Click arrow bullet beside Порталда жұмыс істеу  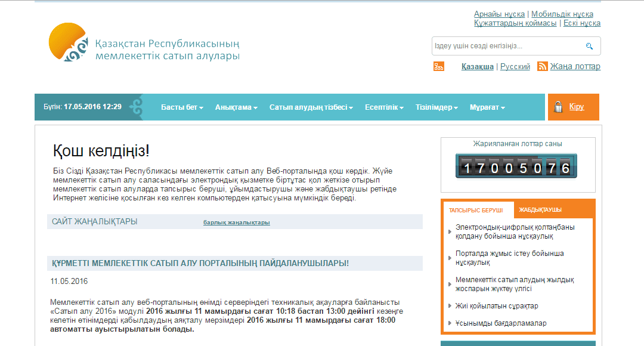(450, 258)
